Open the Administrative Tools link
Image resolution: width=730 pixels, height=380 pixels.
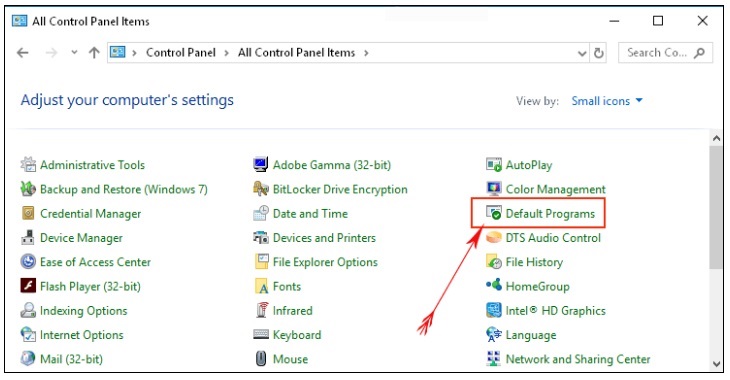92,165
